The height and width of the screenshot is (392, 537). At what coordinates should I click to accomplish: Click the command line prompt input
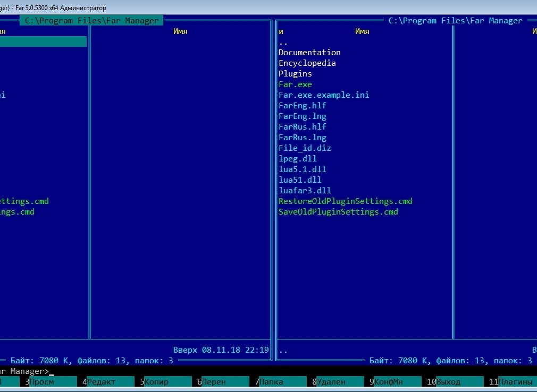(x=268, y=371)
